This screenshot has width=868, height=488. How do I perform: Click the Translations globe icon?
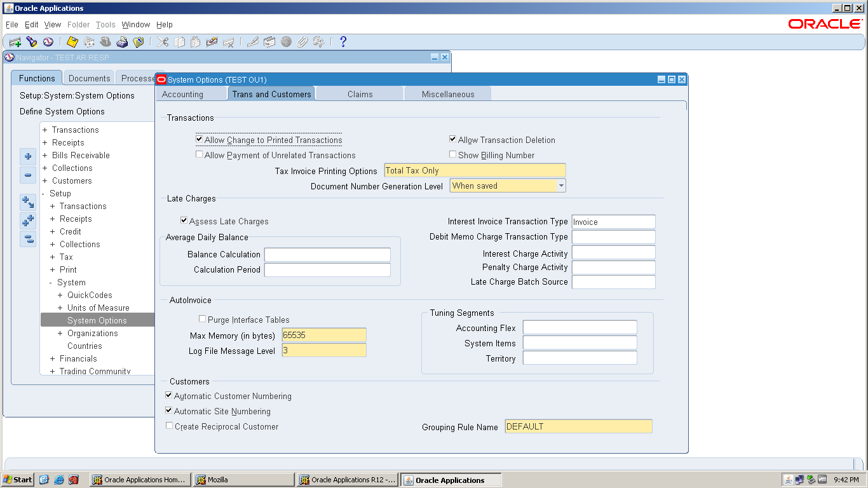pyautogui.click(x=287, y=42)
